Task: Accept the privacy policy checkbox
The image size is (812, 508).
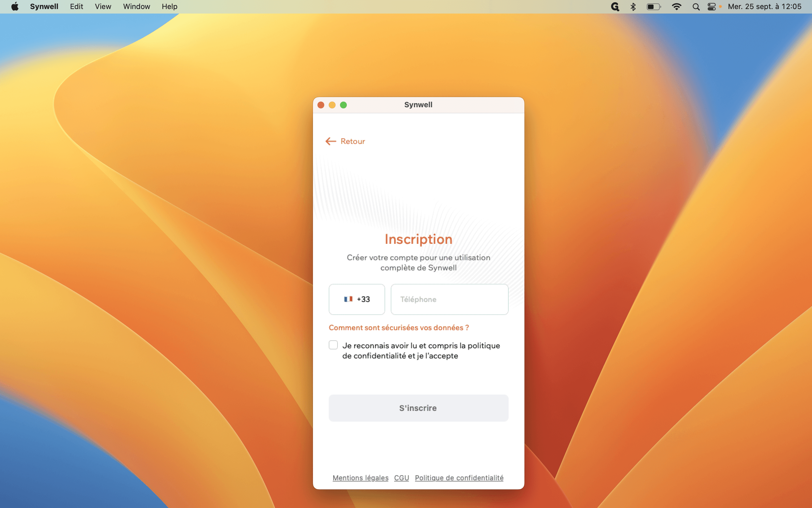Action: [x=333, y=345]
